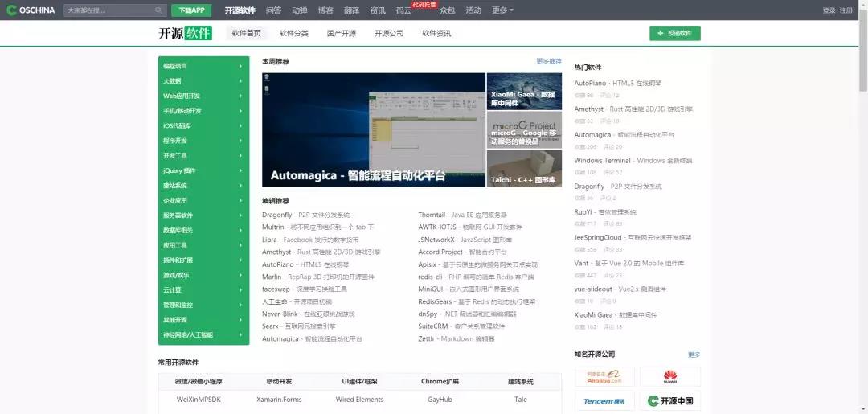Open Dragonfly in 编辑推荐 list
This screenshot has height=414, width=868.
[x=306, y=215]
